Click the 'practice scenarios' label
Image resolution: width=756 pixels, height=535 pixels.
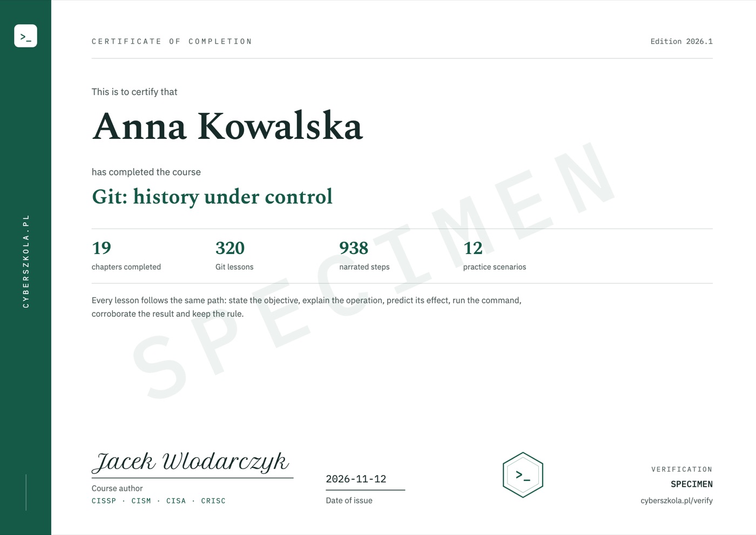(x=495, y=267)
